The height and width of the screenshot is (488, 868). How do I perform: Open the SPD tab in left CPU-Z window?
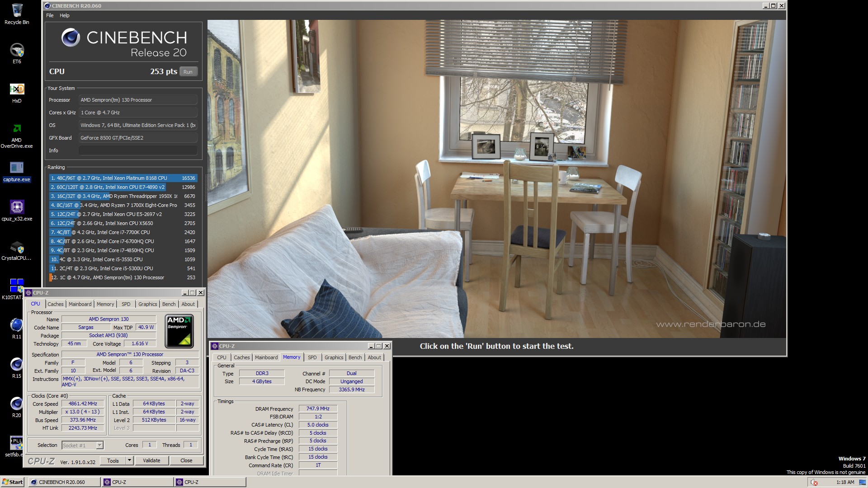tap(126, 304)
